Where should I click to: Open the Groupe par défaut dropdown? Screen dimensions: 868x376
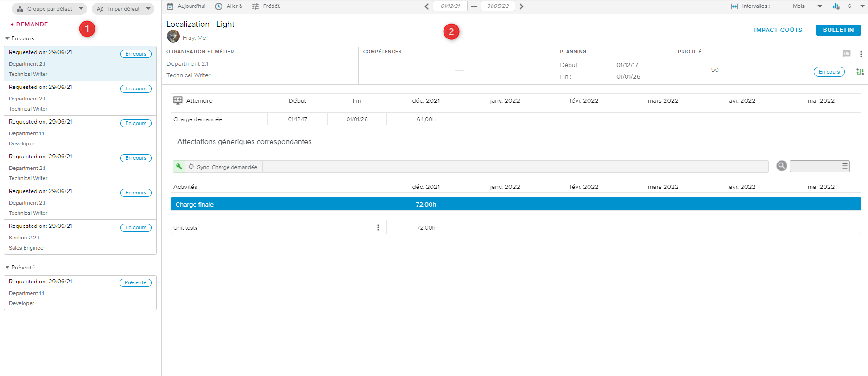click(x=49, y=9)
